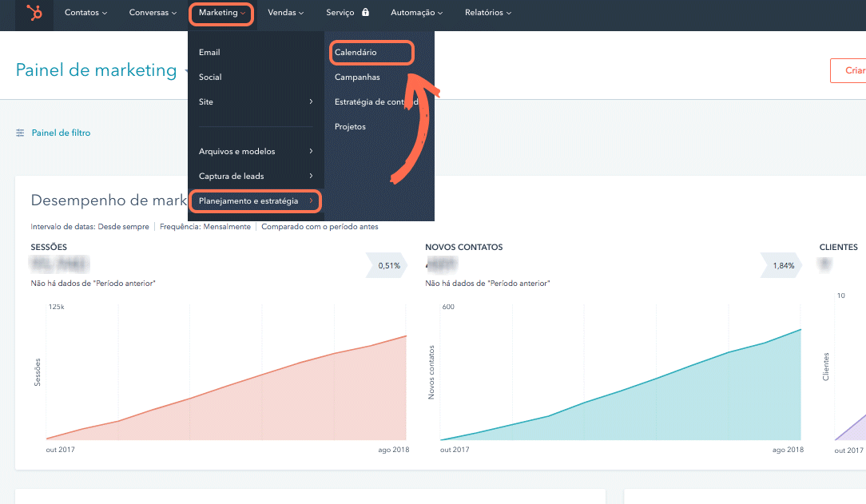Click the 0,51% change badge
The width and height of the screenshot is (866, 504).
pos(387,265)
